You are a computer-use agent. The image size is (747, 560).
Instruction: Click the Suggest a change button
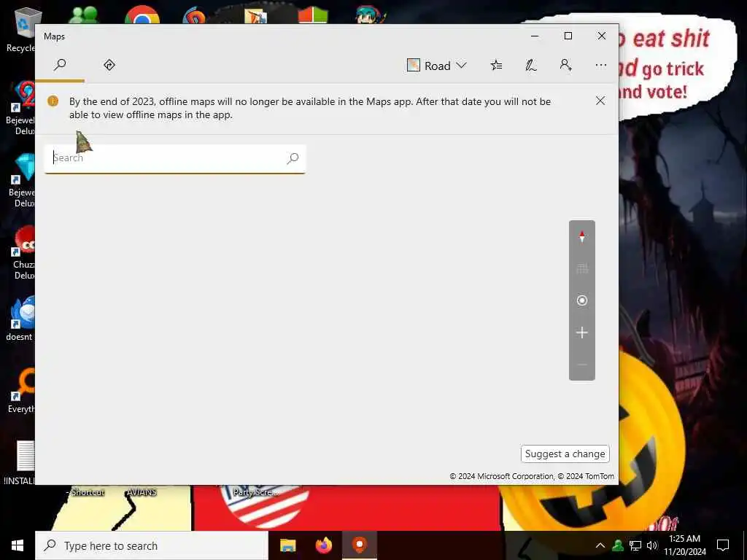[x=565, y=454]
